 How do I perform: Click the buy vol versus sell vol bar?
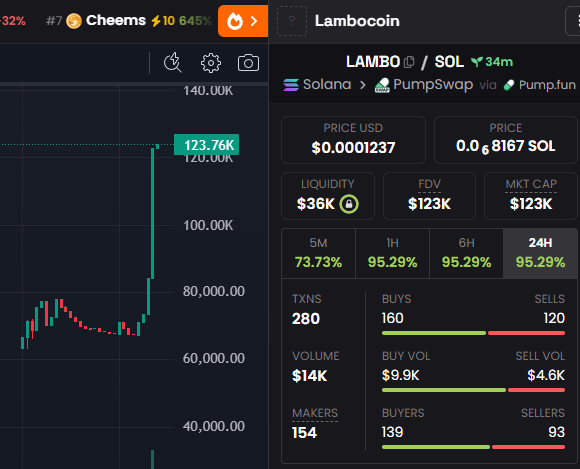click(473, 390)
